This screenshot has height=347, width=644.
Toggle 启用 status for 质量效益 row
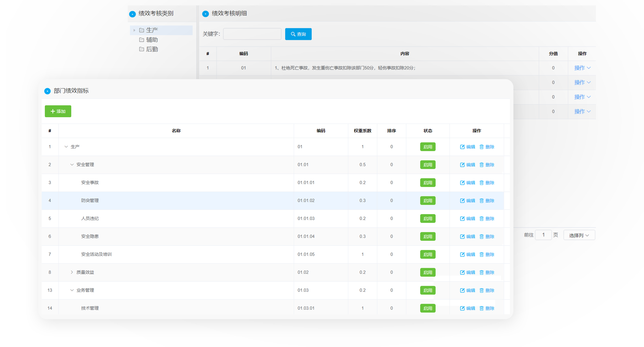(x=428, y=272)
